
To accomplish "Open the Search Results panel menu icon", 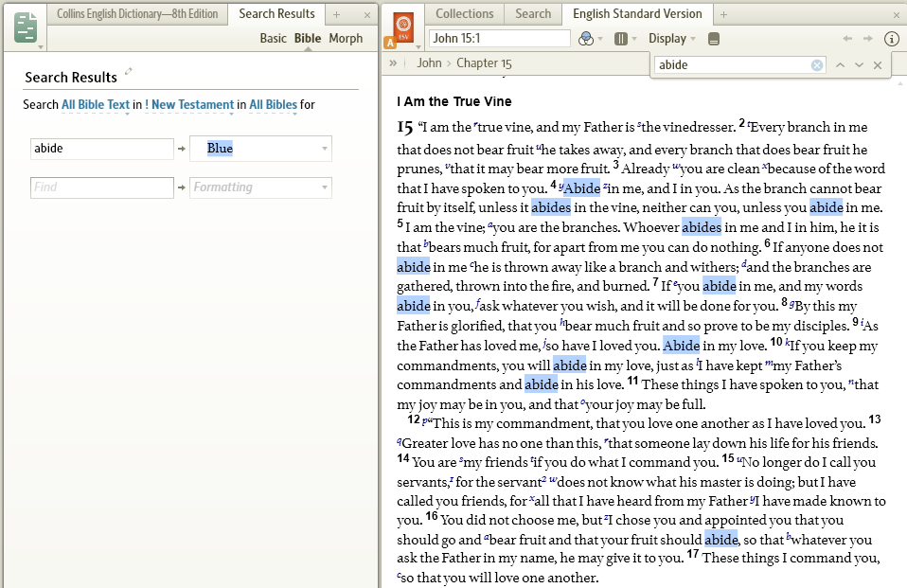I will 26,28.
